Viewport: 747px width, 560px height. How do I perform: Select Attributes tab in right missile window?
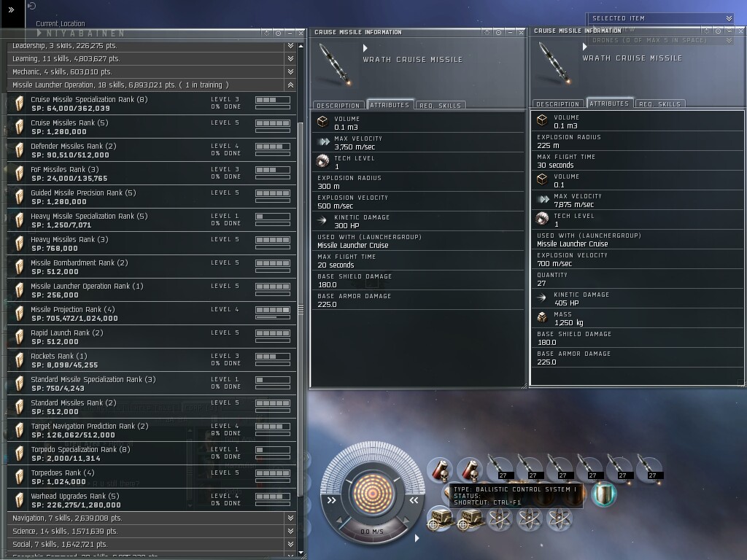609,104
